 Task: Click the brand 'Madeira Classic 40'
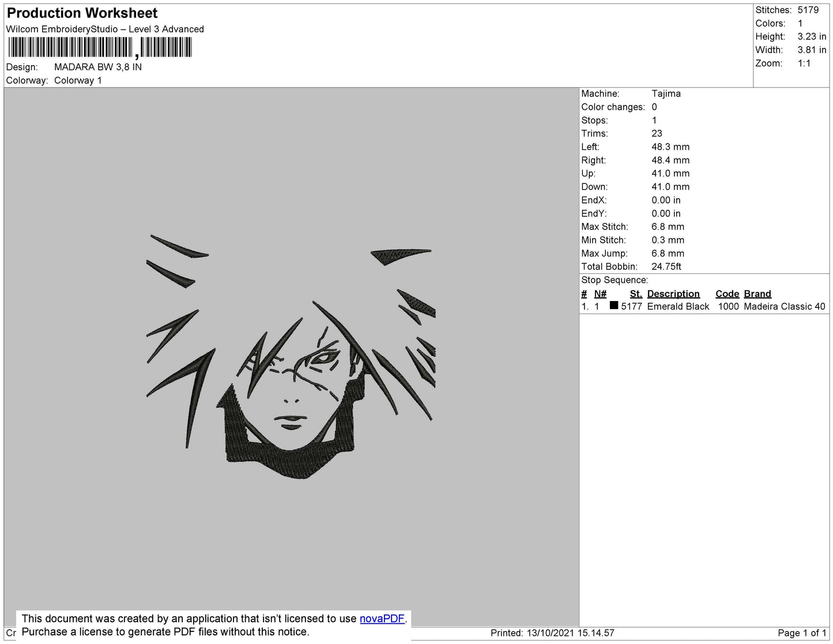pos(785,306)
